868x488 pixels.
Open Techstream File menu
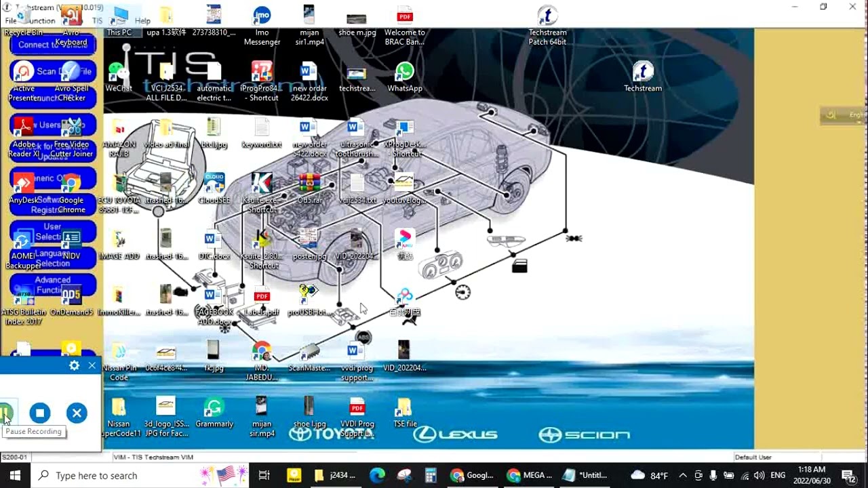[11, 21]
